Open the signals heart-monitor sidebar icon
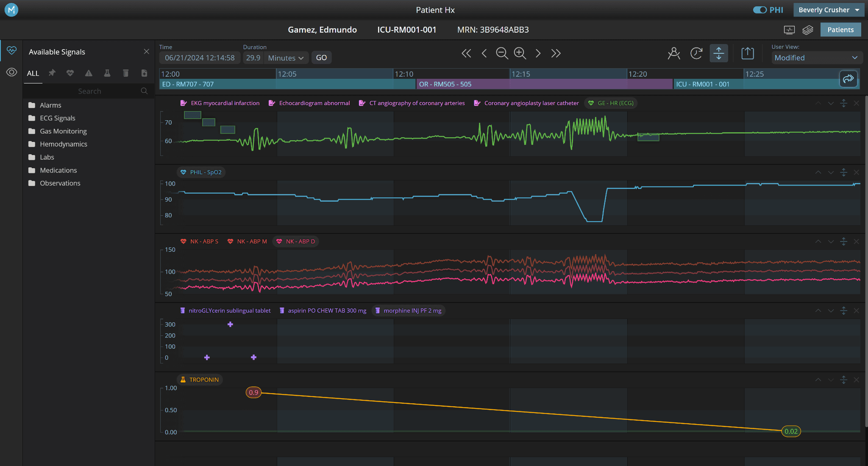This screenshot has height=466, width=868. tap(11, 50)
